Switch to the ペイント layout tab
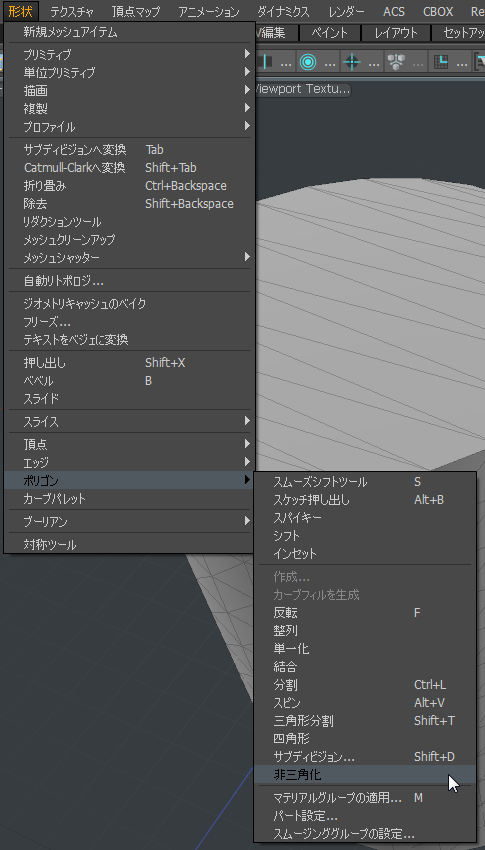This screenshot has height=850, width=485. click(329, 33)
